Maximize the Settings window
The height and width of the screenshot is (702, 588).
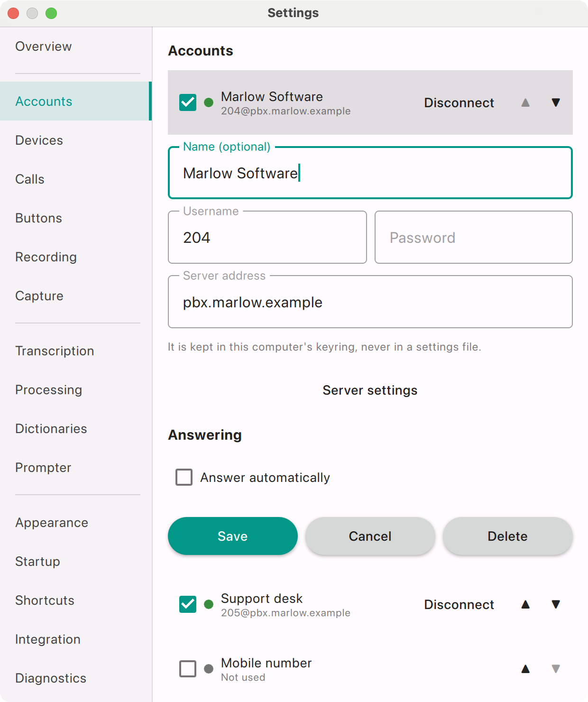51,13
